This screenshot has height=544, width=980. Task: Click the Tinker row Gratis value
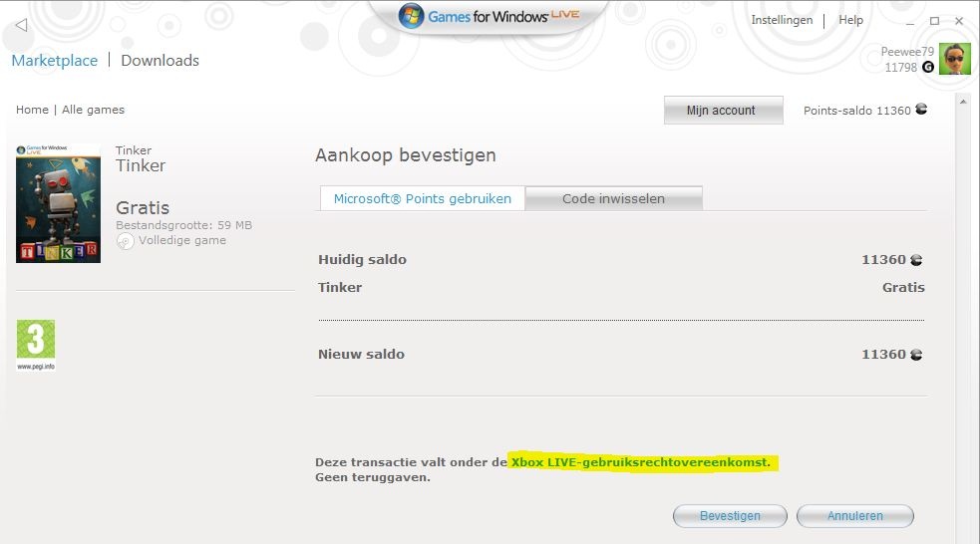coord(903,287)
